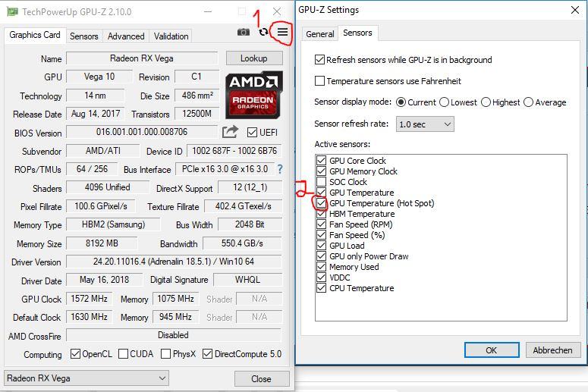Uncheck HBM Temperature sensor
This screenshot has width=588, height=392.
322,214
